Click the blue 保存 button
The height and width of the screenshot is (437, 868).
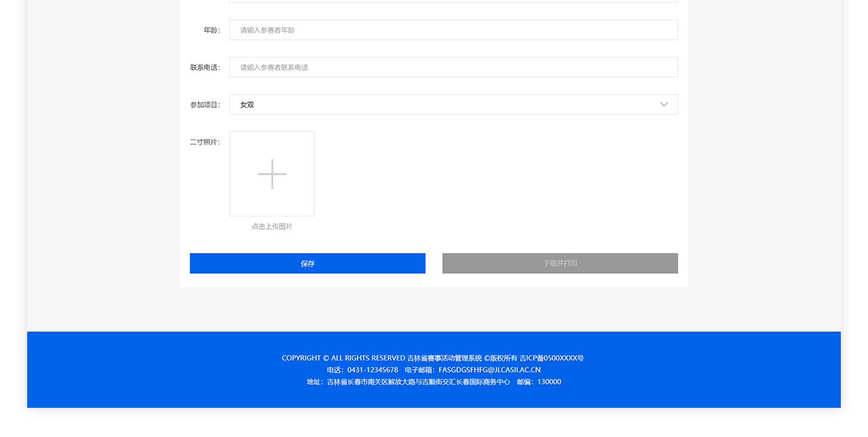coord(307,264)
